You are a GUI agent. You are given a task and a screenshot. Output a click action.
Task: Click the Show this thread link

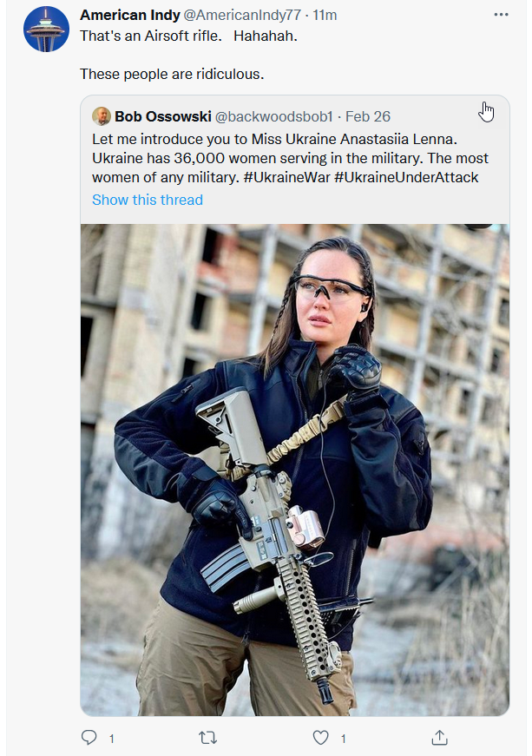pyautogui.click(x=148, y=200)
